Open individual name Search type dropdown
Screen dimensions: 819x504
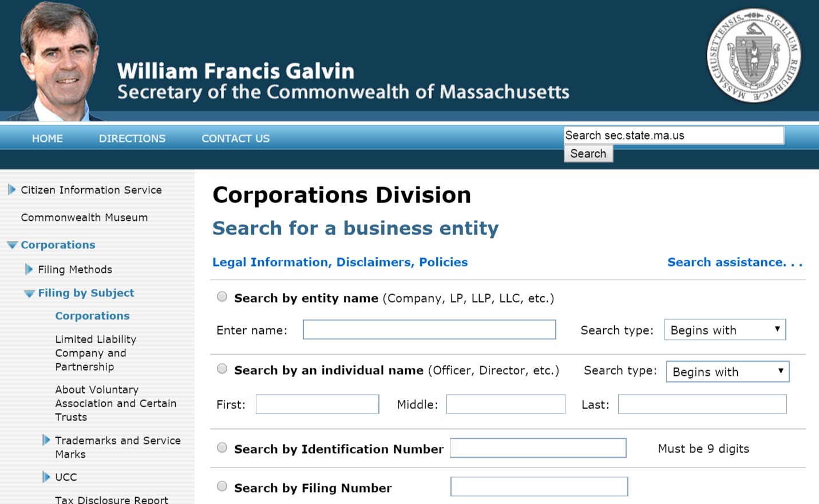[x=727, y=372]
